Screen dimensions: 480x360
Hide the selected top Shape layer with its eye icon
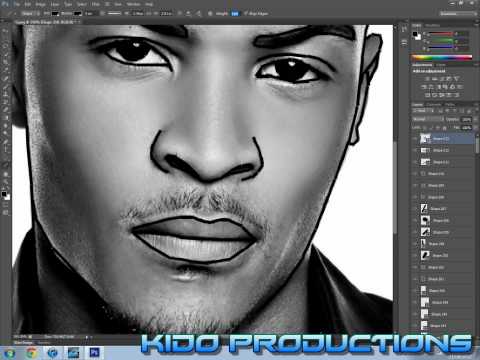click(415, 138)
